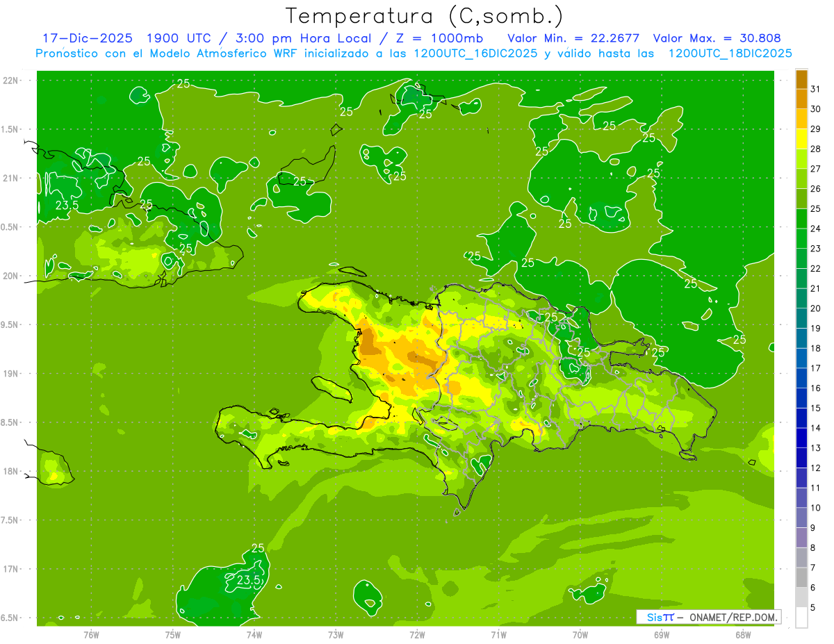This screenshot has width=834, height=644.
Task: Click the "15" value on the color scale
Action: click(816, 408)
